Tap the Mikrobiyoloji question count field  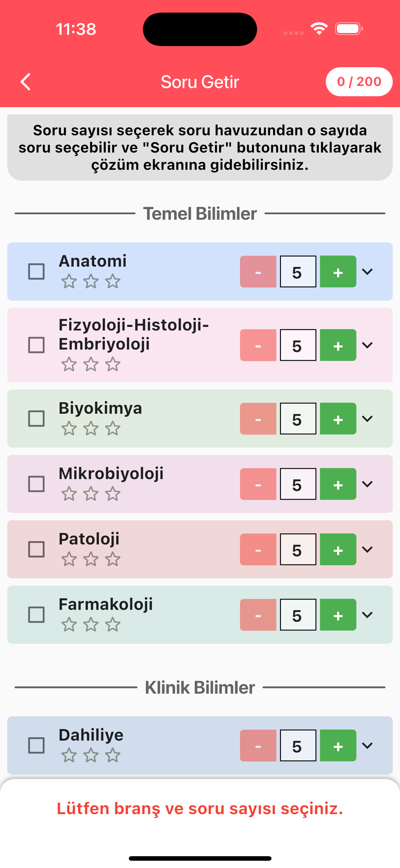tap(298, 484)
